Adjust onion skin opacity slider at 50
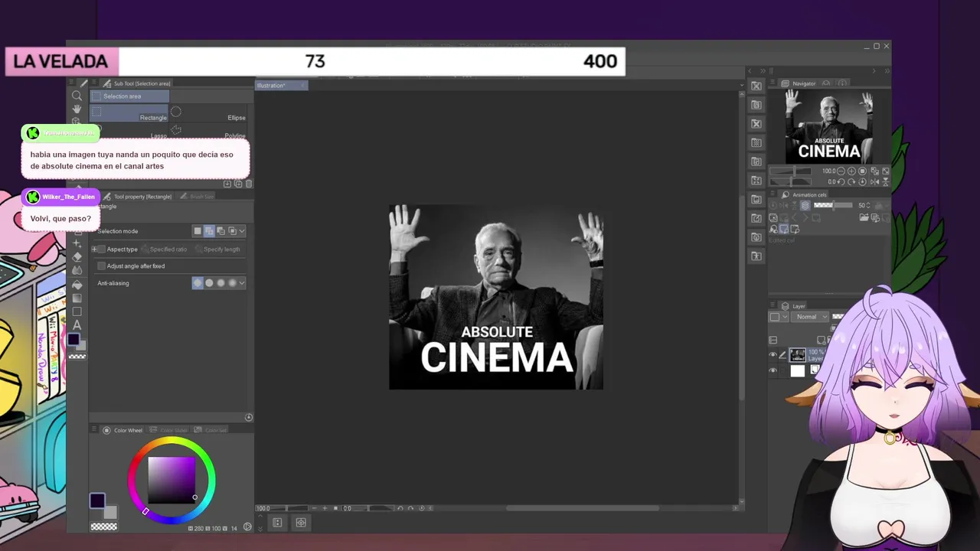980x551 pixels. click(x=833, y=206)
